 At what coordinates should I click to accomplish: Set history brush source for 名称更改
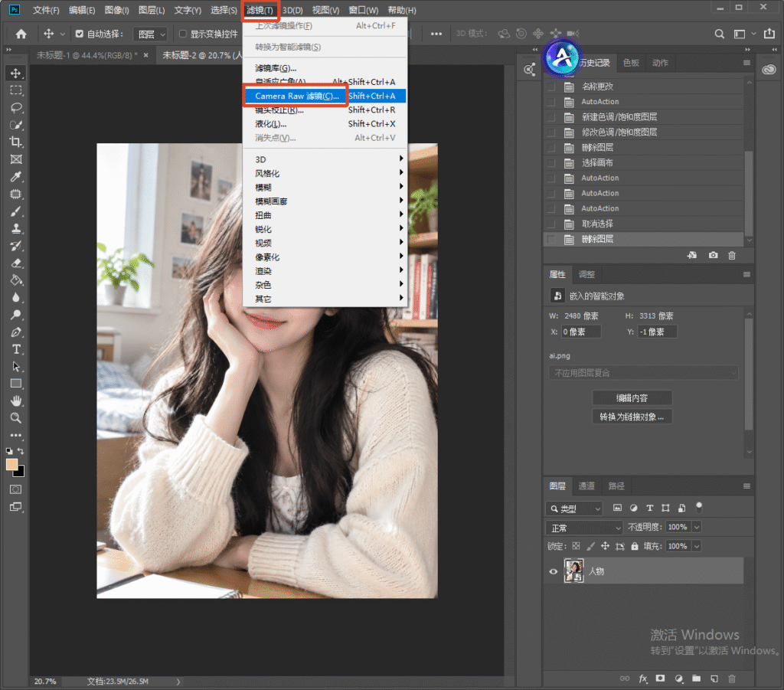pyautogui.click(x=551, y=87)
